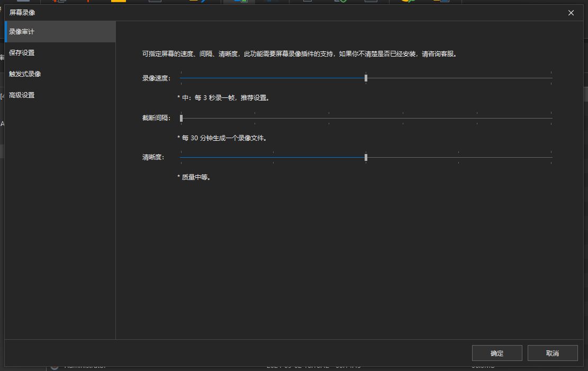Click the 截断间隔 label

(156, 118)
